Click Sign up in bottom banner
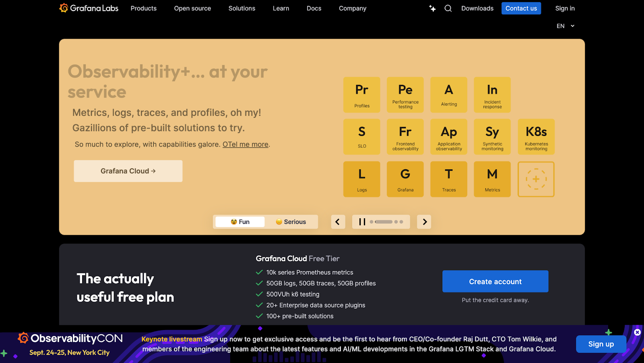Image resolution: width=644 pixels, height=363 pixels. [x=601, y=344]
